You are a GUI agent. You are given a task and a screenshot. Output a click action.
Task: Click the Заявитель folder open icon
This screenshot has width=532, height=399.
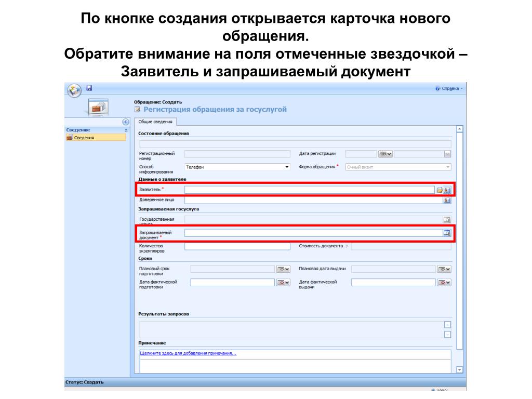click(440, 190)
